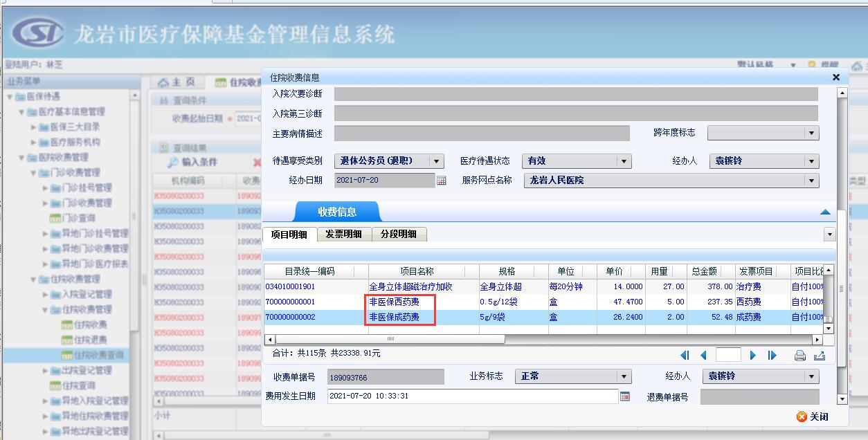Click the 关闭 button
868x440 pixels.
tap(813, 416)
